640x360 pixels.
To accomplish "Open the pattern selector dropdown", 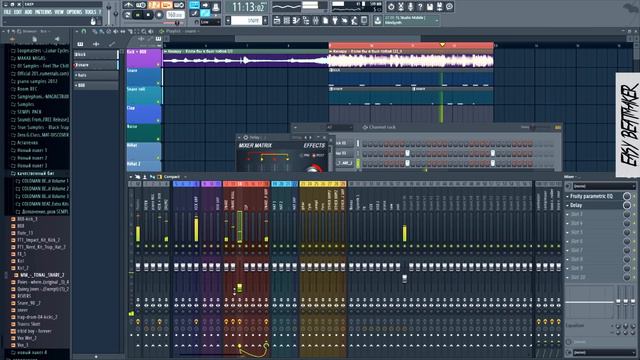I will pos(246,20).
